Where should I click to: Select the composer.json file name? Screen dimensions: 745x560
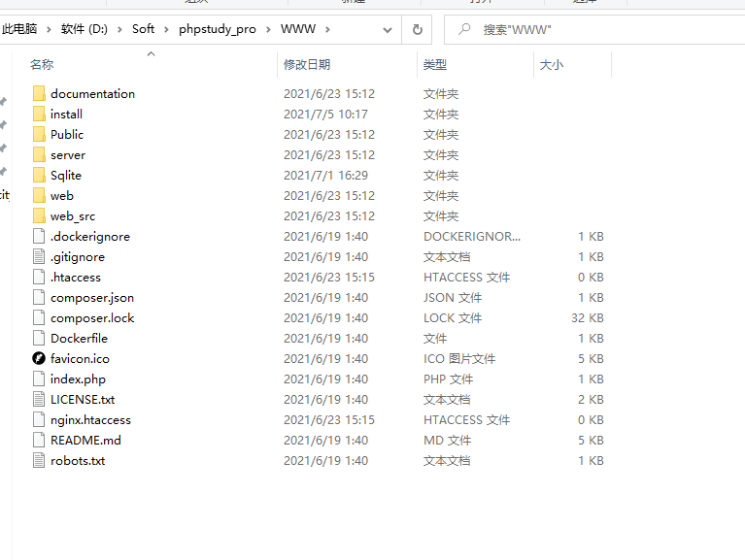[x=92, y=298]
